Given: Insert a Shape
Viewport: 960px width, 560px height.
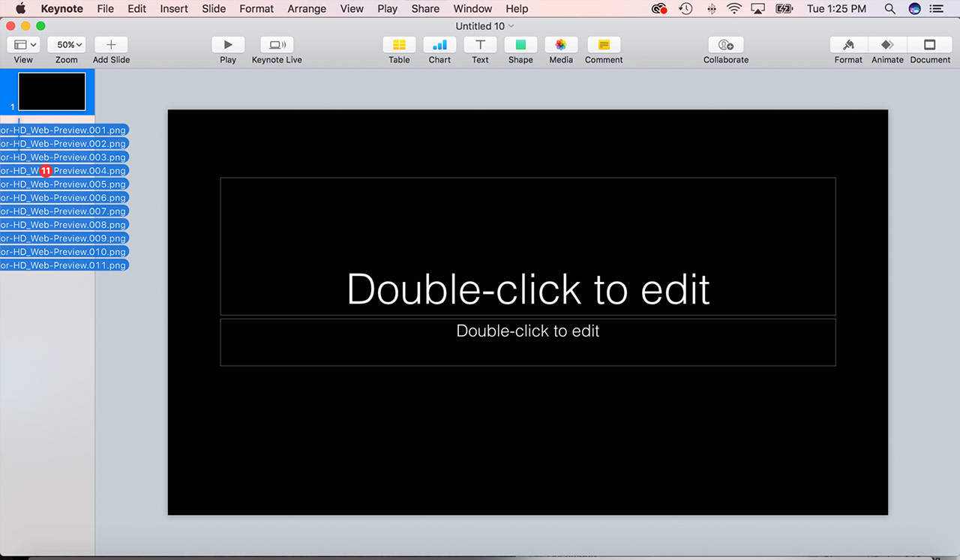Looking at the screenshot, I should tap(520, 45).
